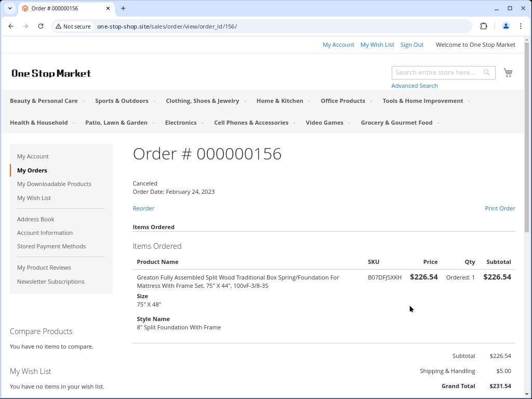Open browser extensions puzzle icon
The image size is (532, 399).
[x=484, y=26]
